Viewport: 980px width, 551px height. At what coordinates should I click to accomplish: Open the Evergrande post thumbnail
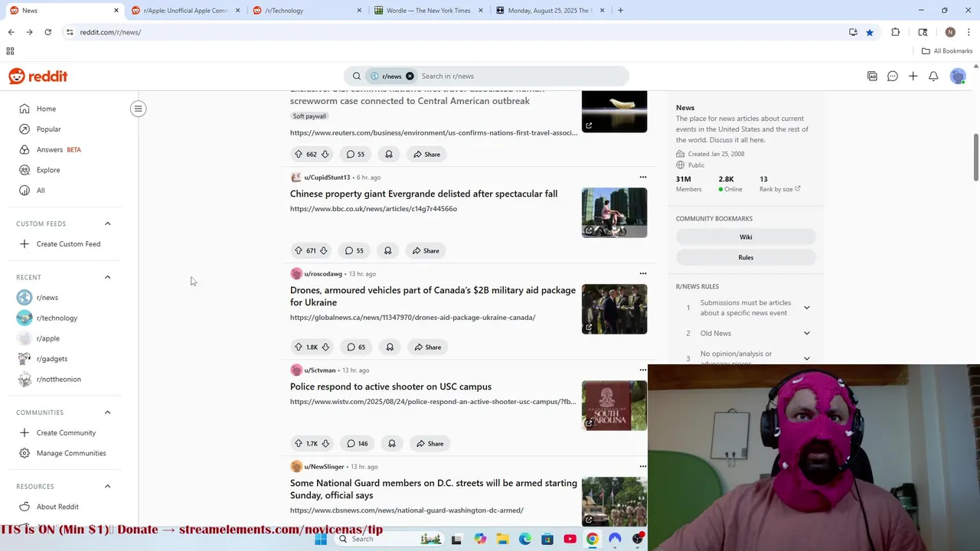tap(614, 213)
